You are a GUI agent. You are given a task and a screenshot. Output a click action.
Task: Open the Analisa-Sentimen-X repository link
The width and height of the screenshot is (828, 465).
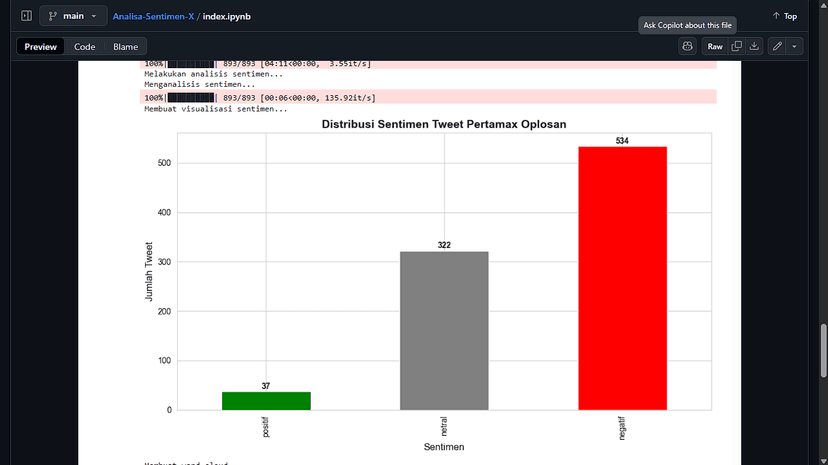(x=153, y=16)
